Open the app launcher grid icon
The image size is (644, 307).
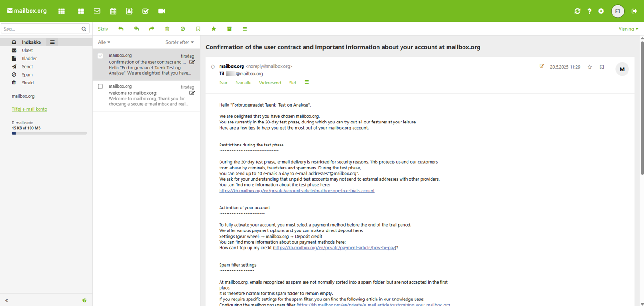62,11
